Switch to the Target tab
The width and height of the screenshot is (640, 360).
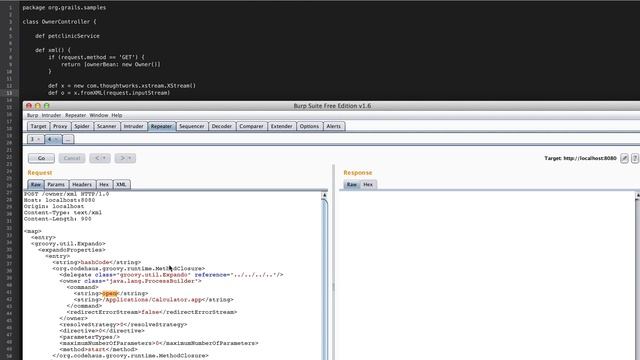pos(38,127)
